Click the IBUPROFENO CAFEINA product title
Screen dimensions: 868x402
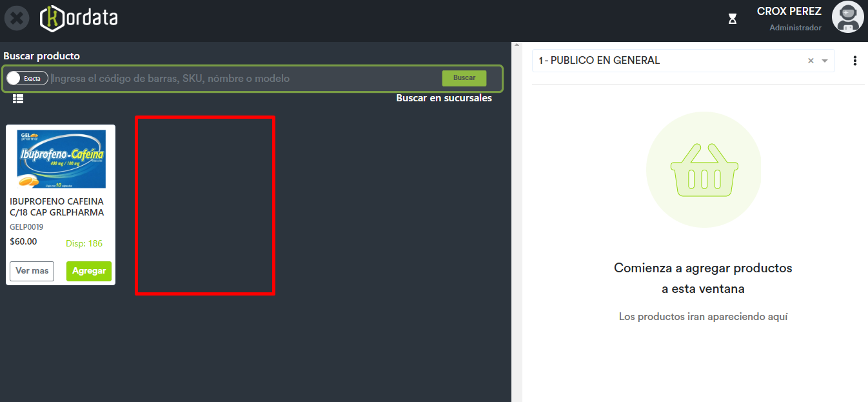click(57, 206)
